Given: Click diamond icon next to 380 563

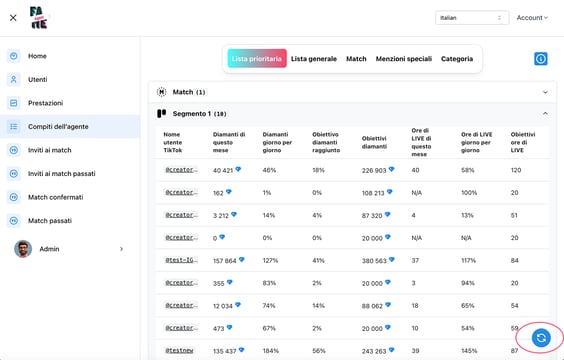Looking at the screenshot, I should (391, 259).
